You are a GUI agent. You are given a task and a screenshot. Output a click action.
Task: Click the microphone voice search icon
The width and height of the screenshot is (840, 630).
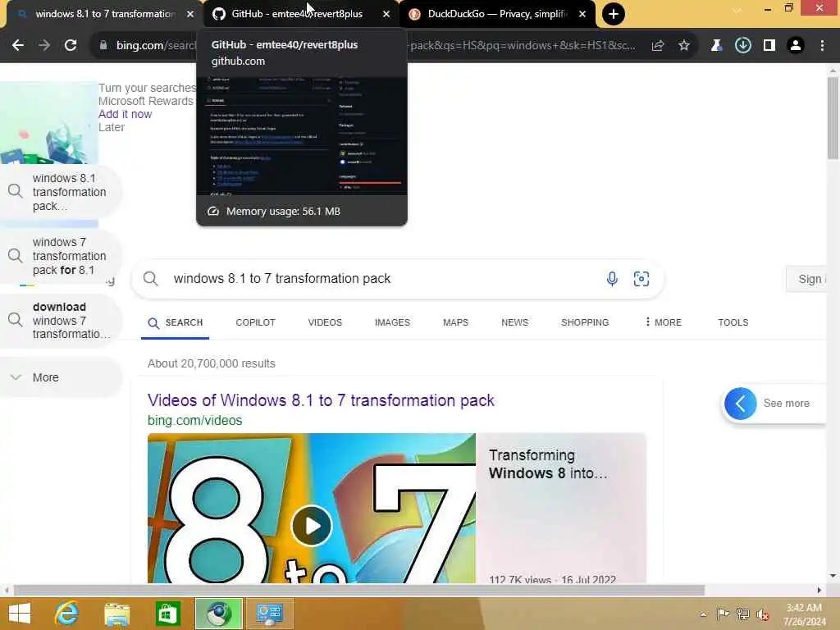[612, 279]
